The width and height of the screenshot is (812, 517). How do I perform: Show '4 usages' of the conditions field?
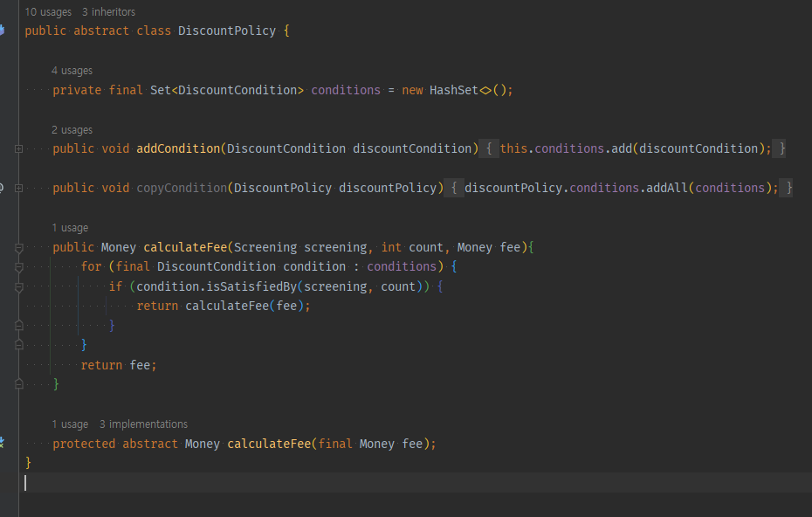tap(72, 71)
